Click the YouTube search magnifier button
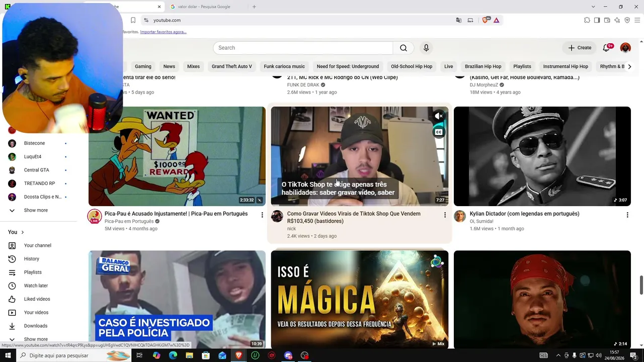This screenshot has width=644, height=362. pos(403,48)
